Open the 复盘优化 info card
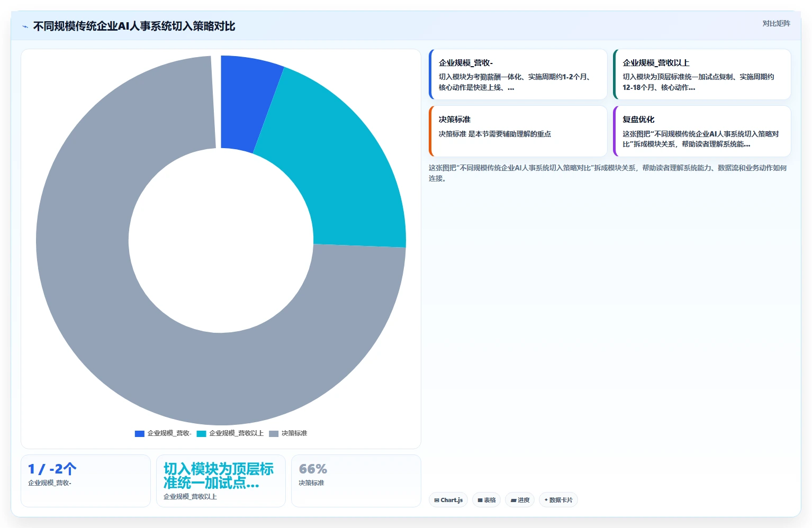This screenshot has height=528, width=812. click(x=702, y=131)
